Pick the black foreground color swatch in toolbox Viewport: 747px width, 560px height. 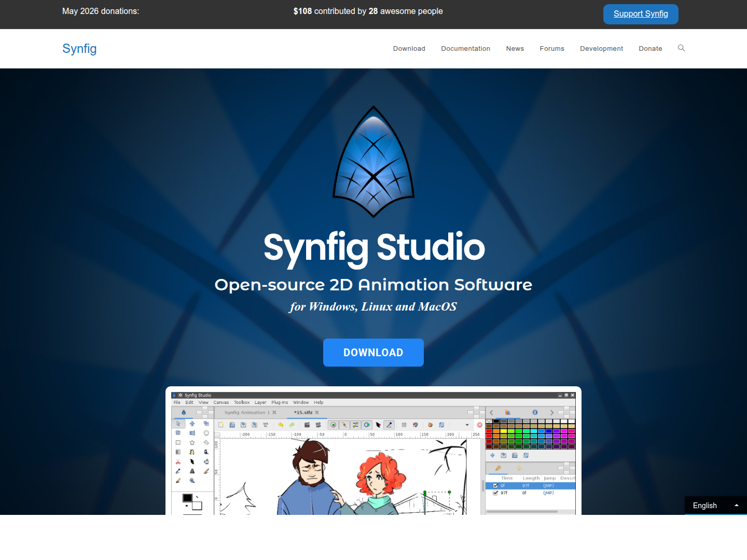click(x=187, y=498)
